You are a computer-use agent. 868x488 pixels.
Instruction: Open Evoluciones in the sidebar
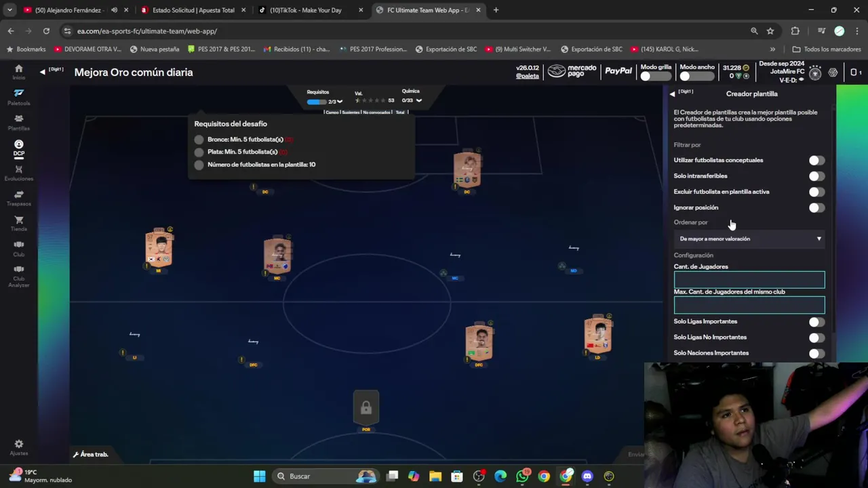coord(18,173)
